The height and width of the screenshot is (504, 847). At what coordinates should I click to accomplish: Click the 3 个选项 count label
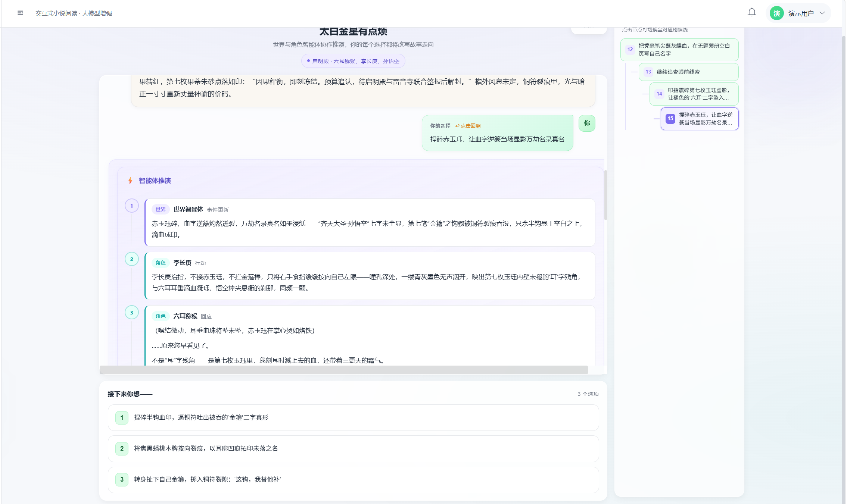coord(588,394)
